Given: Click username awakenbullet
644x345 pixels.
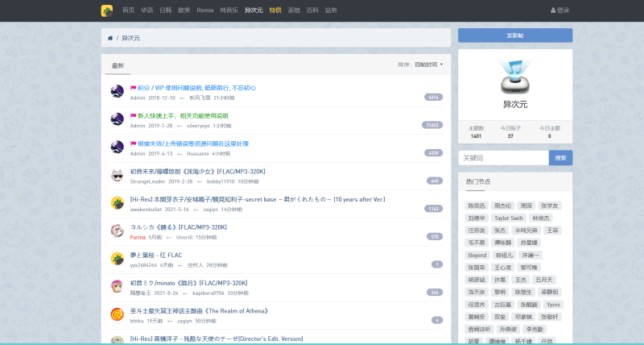Looking at the screenshot, I should coord(146,210).
